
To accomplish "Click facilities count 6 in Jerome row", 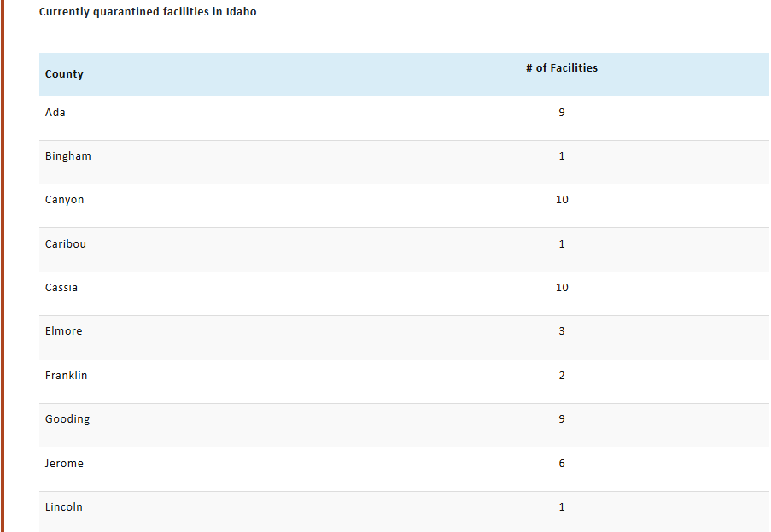I will coord(562,464).
